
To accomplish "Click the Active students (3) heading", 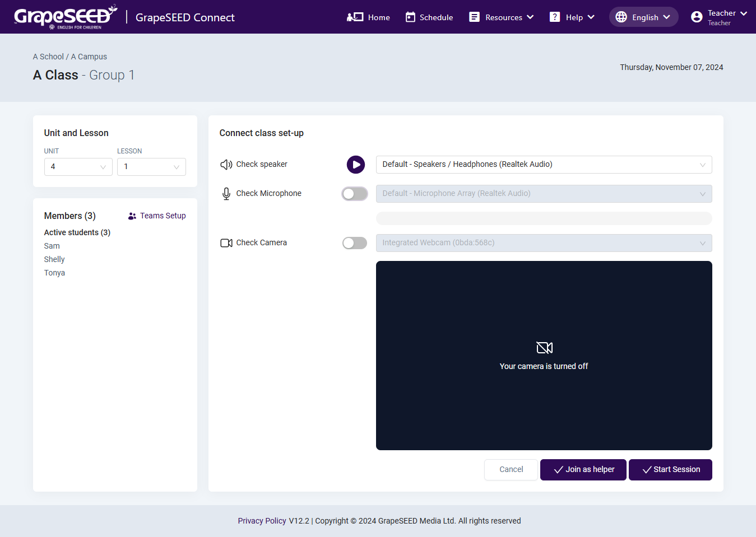I will coord(77,233).
